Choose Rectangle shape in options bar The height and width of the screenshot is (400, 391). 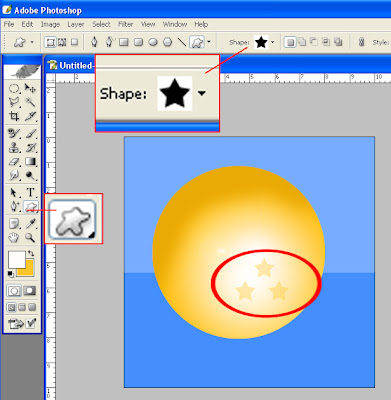pyautogui.click(x=124, y=42)
